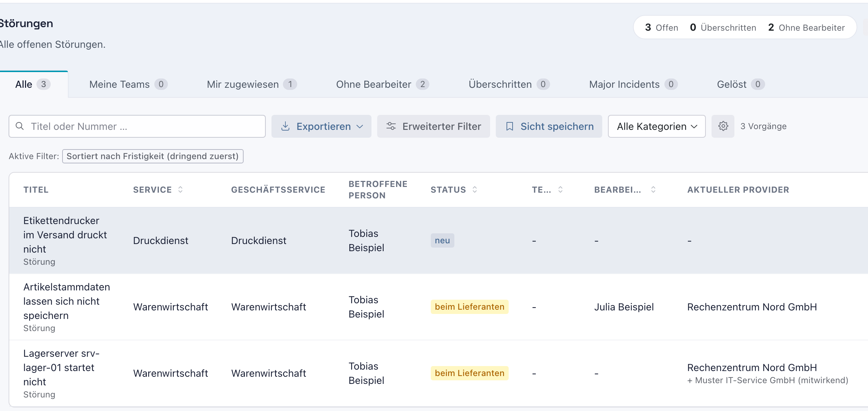This screenshot has height=411, width=868.
Task: Click Muster IT-Service GmbH (mitwirkend) text
Action: [768, 380]
